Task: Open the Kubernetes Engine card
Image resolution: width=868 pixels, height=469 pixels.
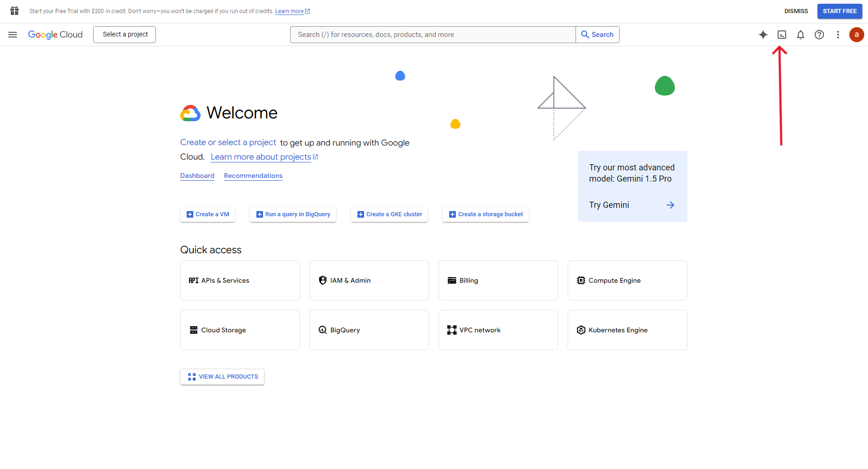Action: point(627,330)
